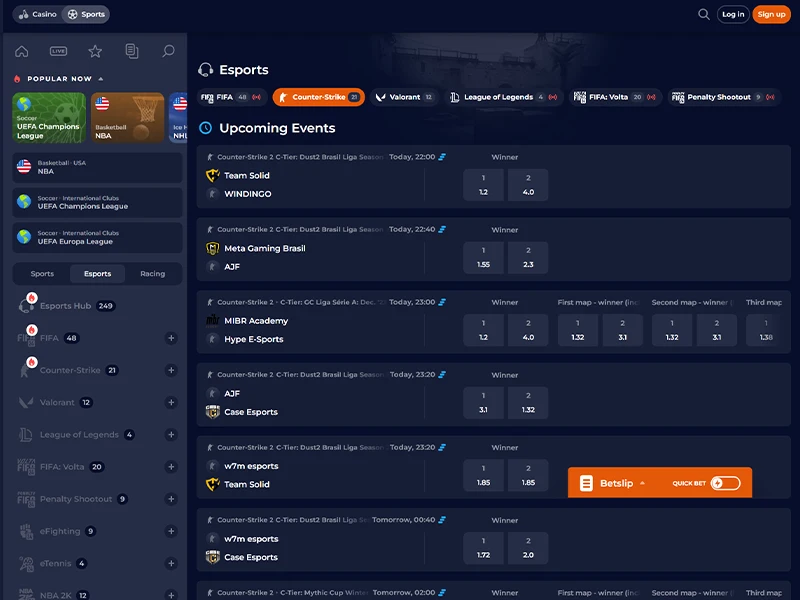Open the Basketball NBA popular card
Viewport: 800px width, 600px height.
[128, 117]
